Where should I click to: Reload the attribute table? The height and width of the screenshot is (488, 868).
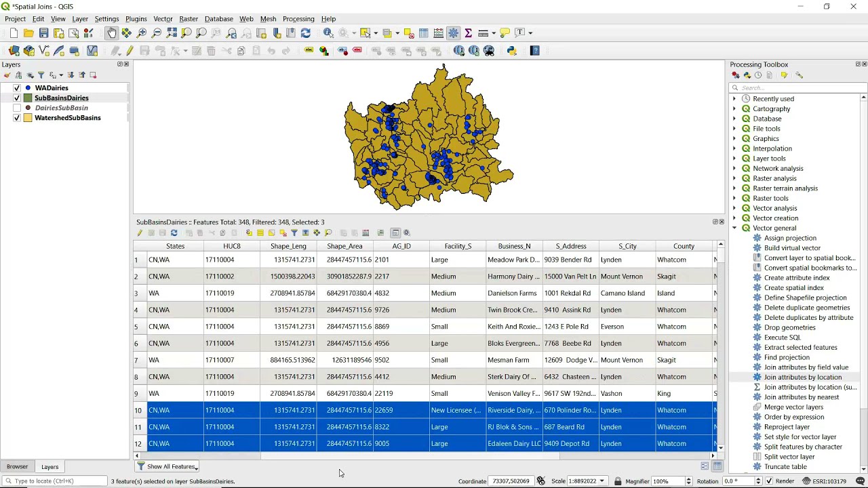(174, 233)
